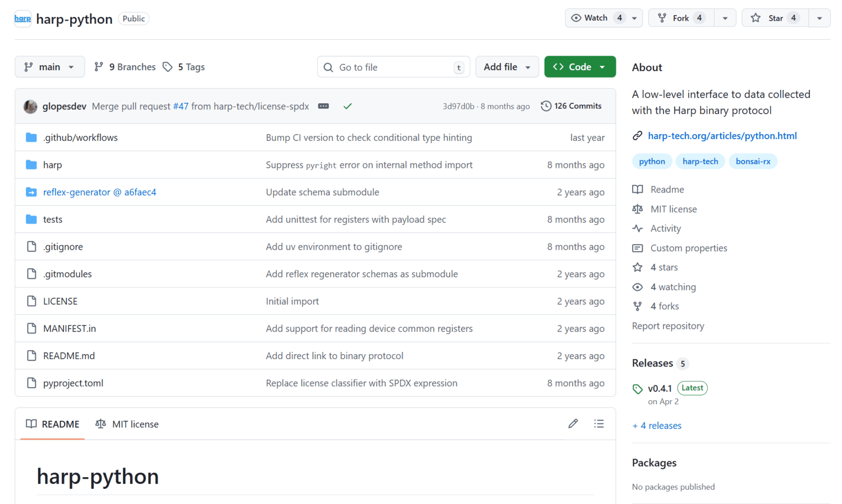Switch to the README tab
Image resolution: width=842 pixels, height=504 pixels.
(53, 424)
